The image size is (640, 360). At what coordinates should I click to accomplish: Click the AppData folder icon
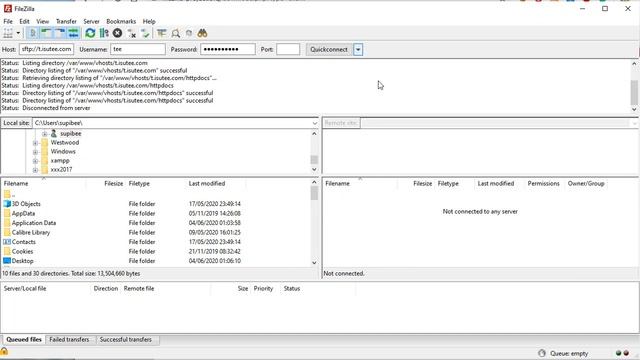coord(7,213)
